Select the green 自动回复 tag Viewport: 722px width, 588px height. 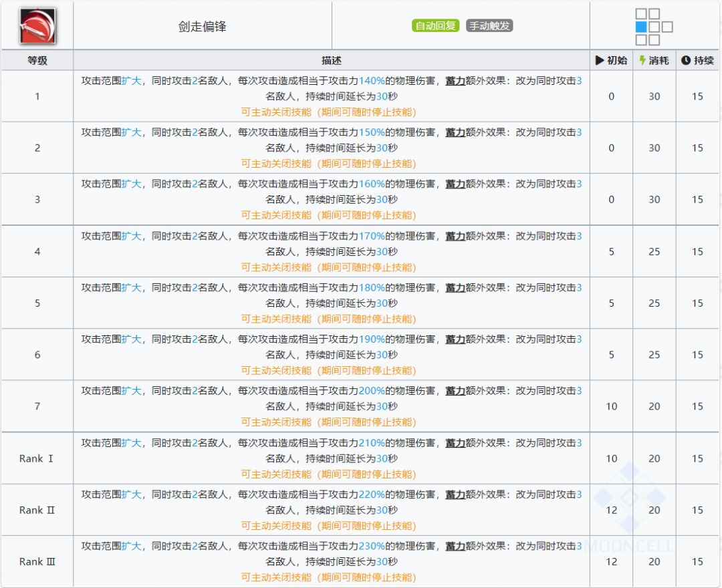(435, 26)
